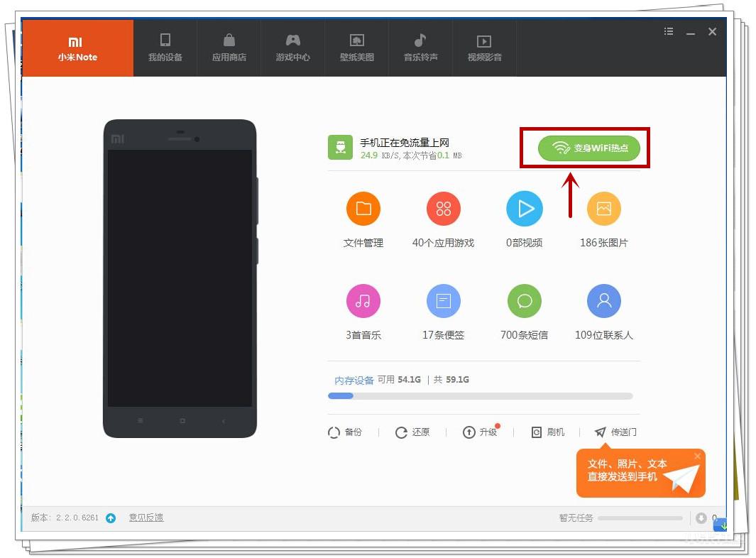
Task: Click the 手机正在免流量上网 status text
Action: (x=405, y=142)
